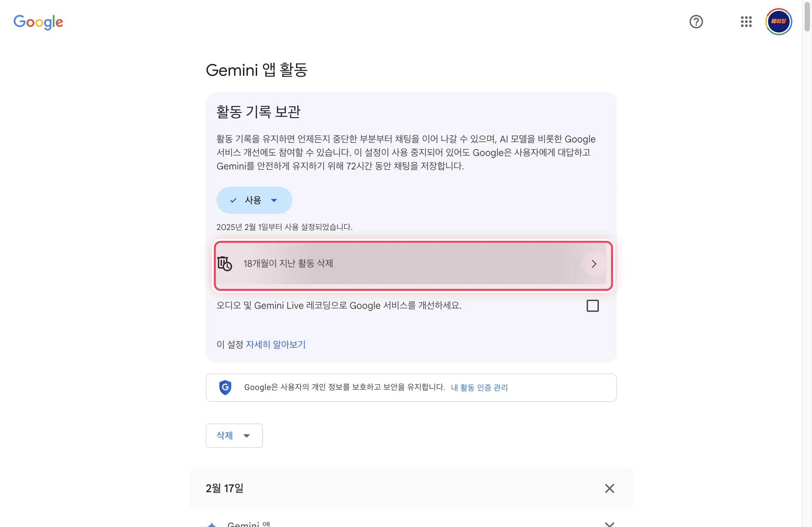Click the Google shield privacy icon
Viewport: 812px width, 527px height.
click(x=225, y=388)
